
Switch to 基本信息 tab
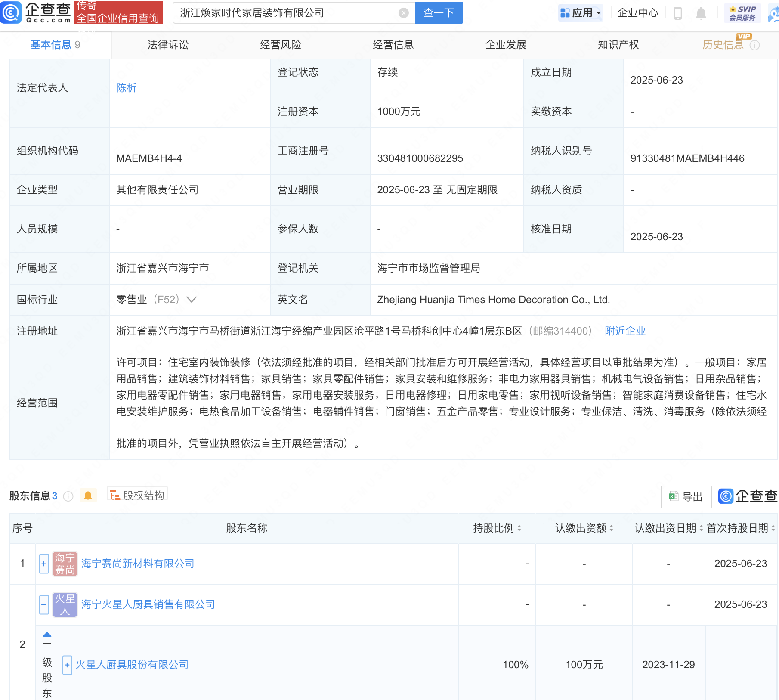56,45
